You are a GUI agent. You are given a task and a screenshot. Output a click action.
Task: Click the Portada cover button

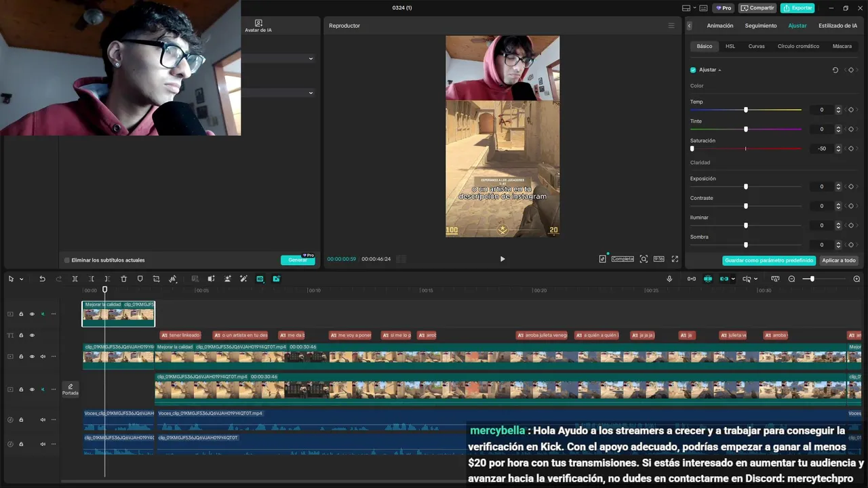70,390
